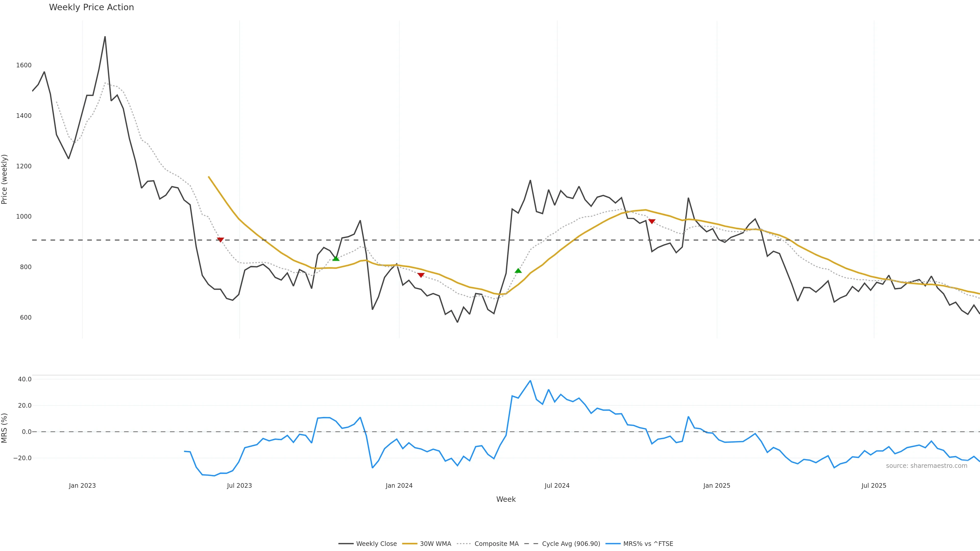Image resolution: width=980 pixels, height=551 pixels.
Task: Click the green up-triangle marker before Jan 2024
Action: (x=336, y=259)
